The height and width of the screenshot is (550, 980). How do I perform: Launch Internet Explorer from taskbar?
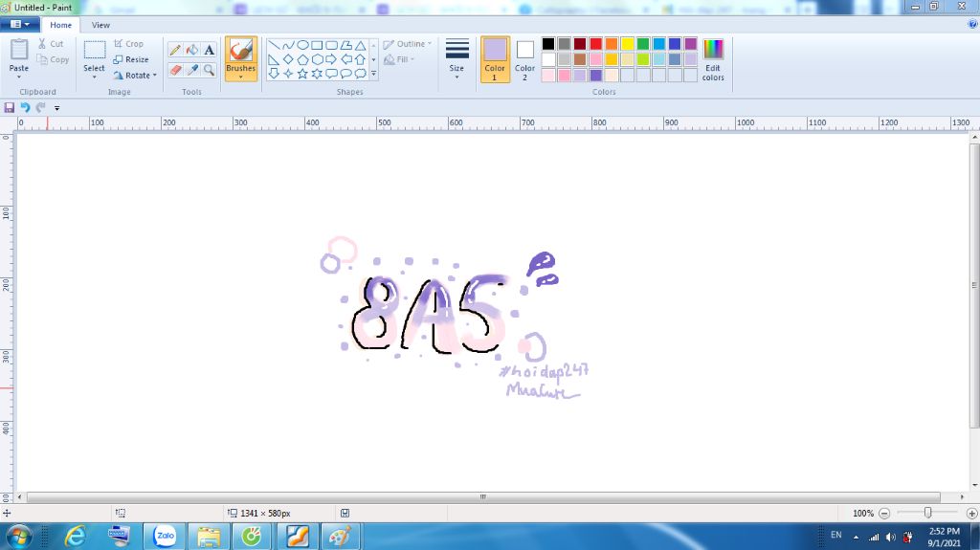tap(76, 537)
